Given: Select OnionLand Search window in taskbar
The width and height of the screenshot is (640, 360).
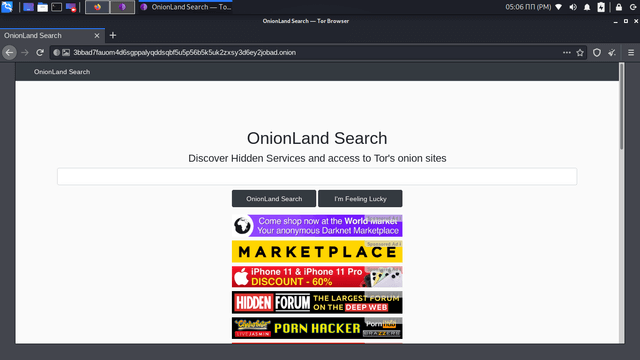Looking at the screenshot, I should point(186,7).
